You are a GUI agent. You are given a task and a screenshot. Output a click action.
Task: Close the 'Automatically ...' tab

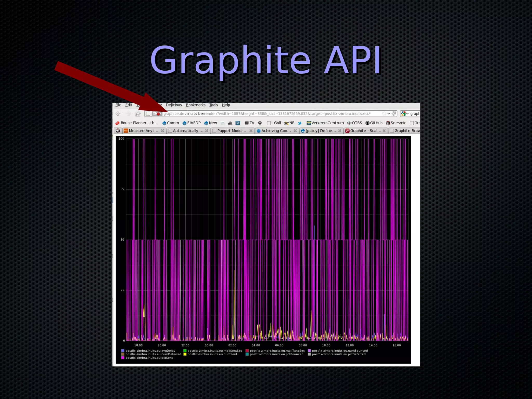tap(207, 131)
